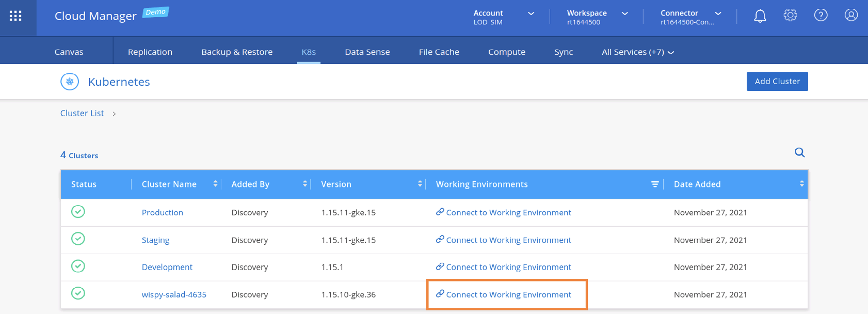Open the settings gear icon
868x314 pixels.
tap(790, 15)
